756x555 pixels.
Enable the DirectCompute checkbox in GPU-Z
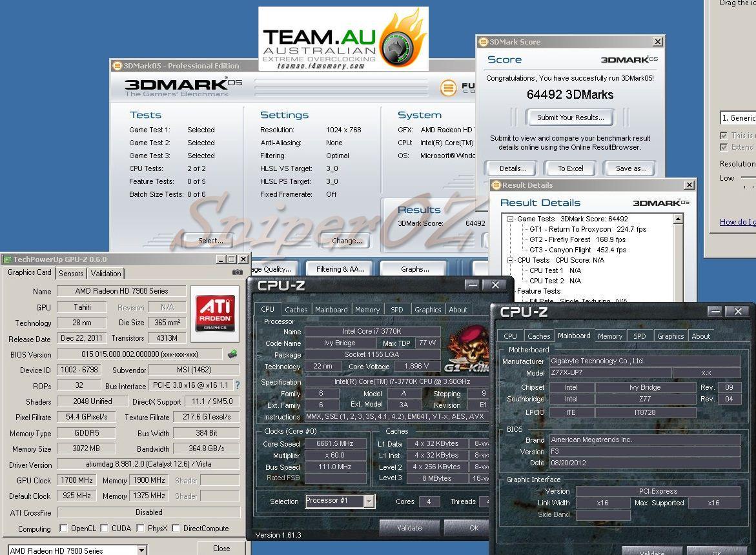176,528
